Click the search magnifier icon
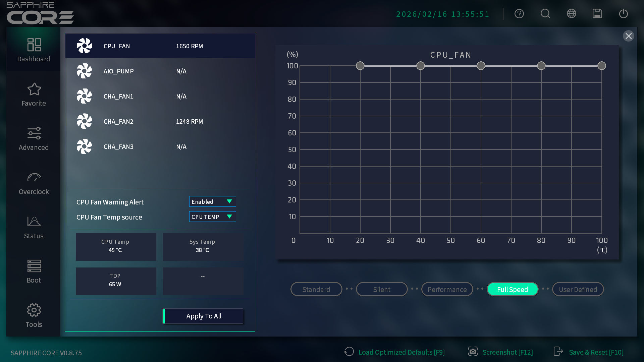 pyautogui.click(x=545, y=14)
